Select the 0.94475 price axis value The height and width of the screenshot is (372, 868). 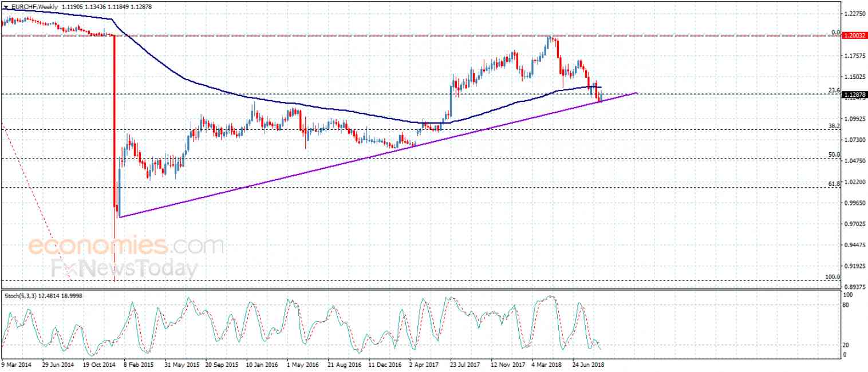click(x=855, y=245)
